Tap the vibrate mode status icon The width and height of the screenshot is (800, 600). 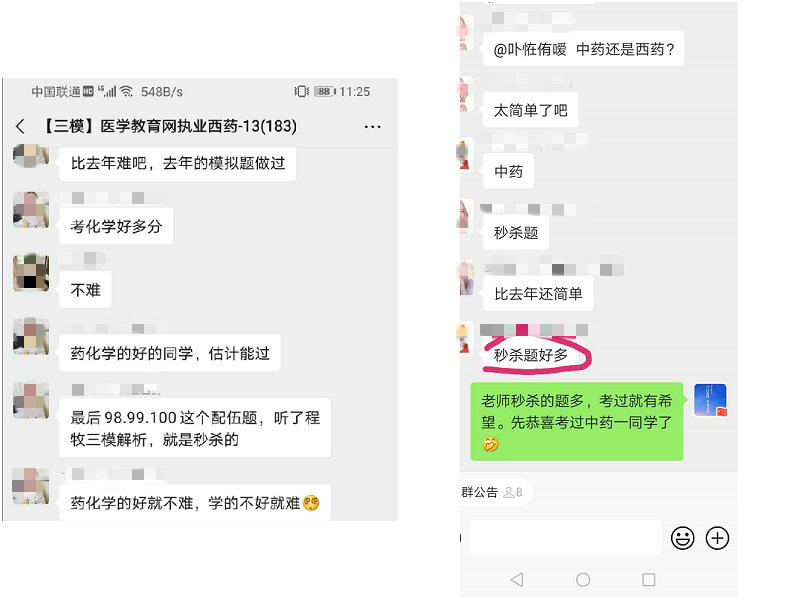tap(302, 91)
